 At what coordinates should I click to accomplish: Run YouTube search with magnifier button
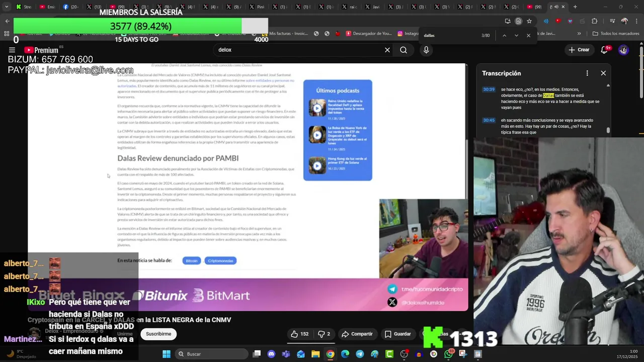click(404, 50)
